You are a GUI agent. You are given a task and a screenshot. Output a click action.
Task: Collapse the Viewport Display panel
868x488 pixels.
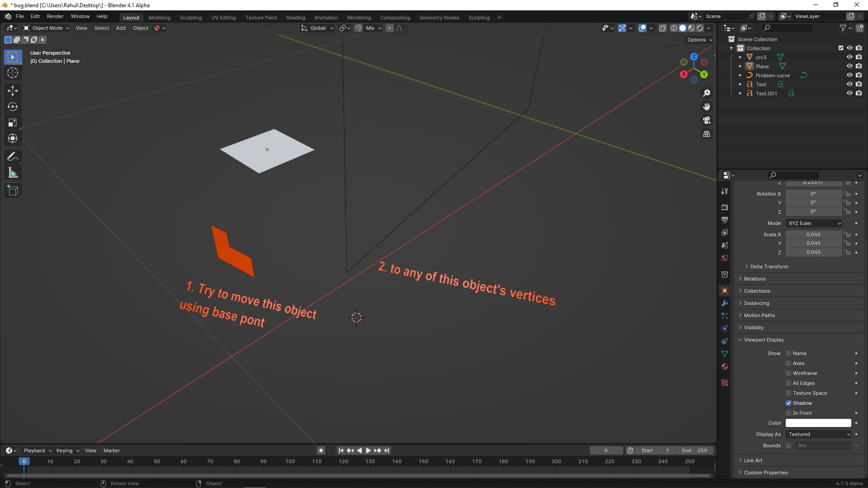click(x=764, y=340)
